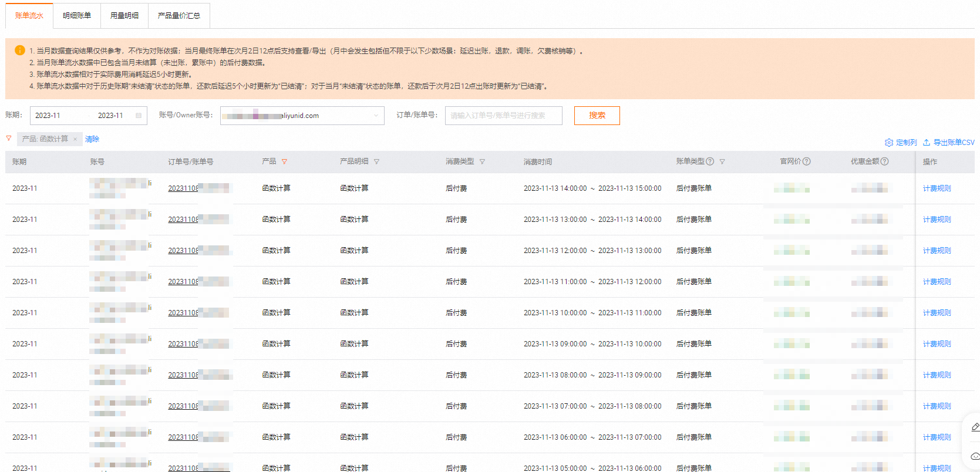Open order number link in the 12:00:00 ~ 13:00:00 row
The height and width of the screenshot is (472, 980).
pos(198,251)
